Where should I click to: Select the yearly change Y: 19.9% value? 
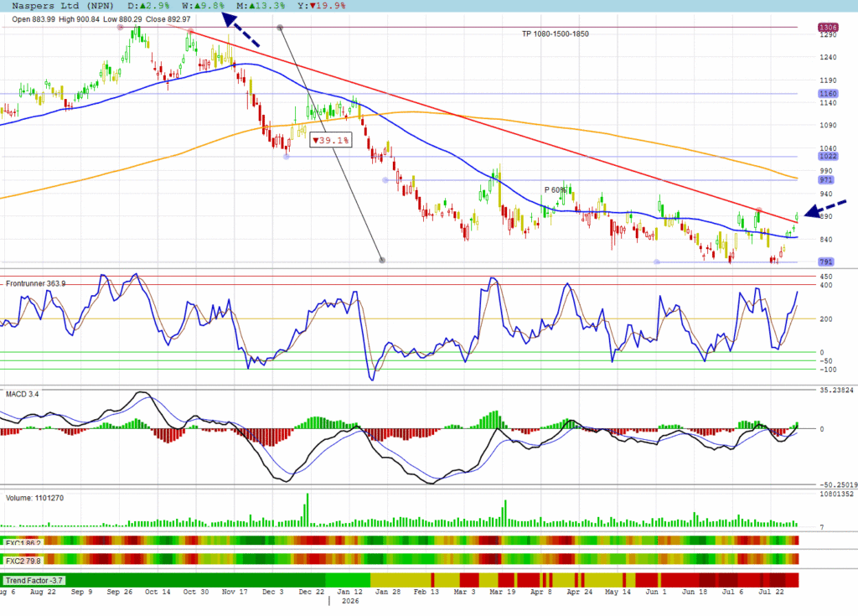(321, 6)
